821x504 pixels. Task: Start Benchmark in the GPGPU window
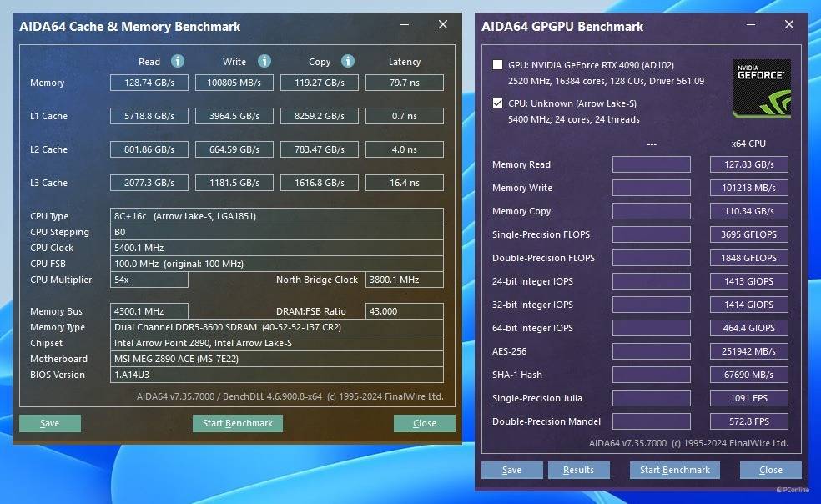point(674,470)
